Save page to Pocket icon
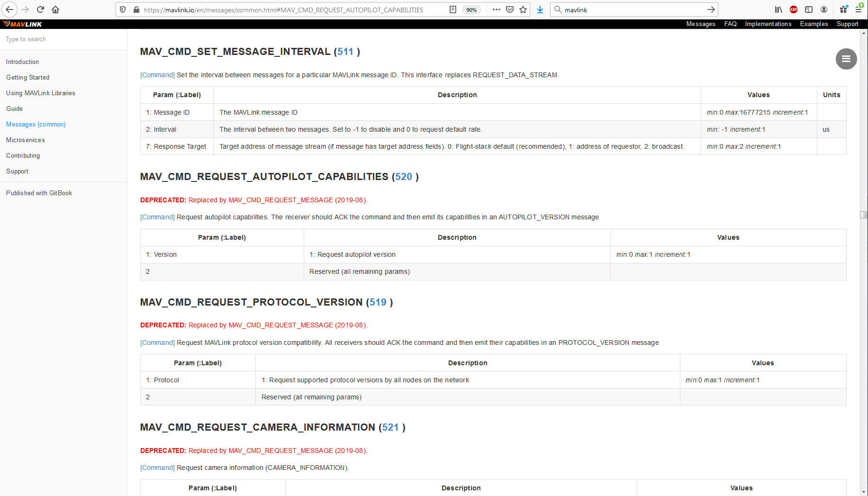The height and width of the screenshot is (496, 868). pyautogui.click(x=509, y=9)
